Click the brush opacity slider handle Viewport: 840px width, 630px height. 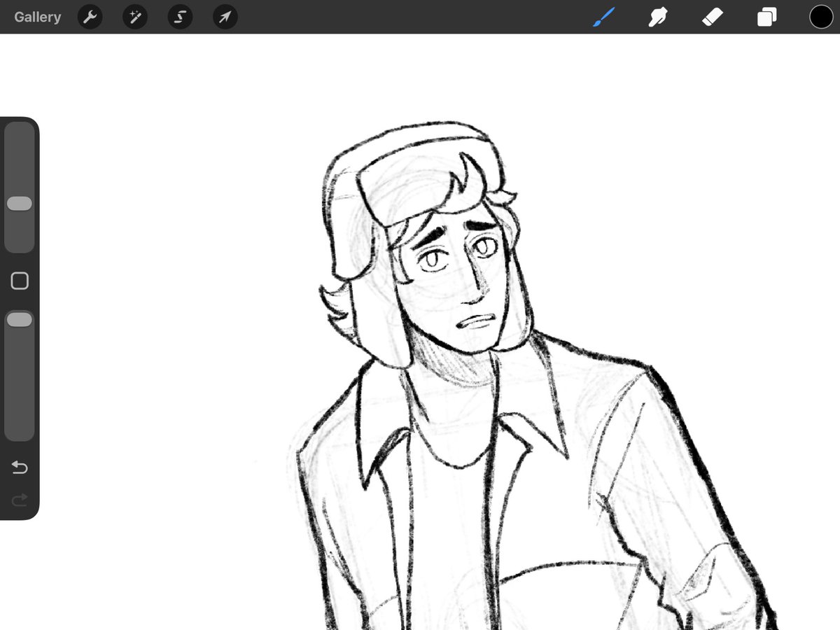tap(20, 319)
